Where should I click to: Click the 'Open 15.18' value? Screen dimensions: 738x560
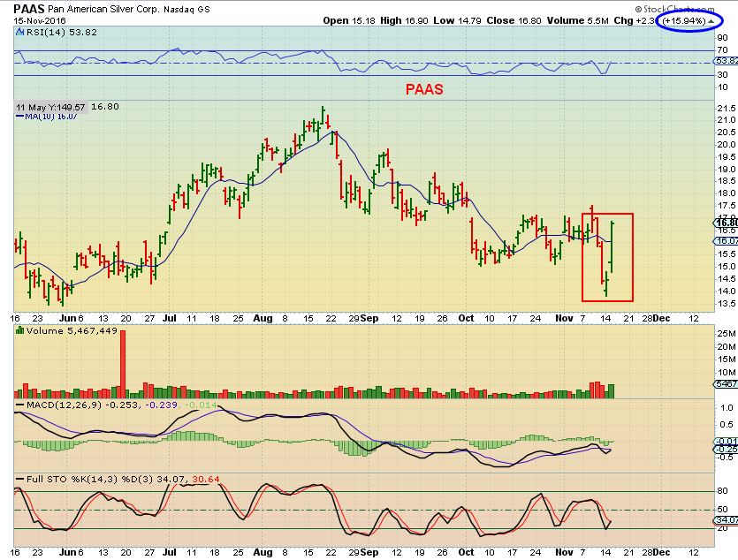(x=349, y=20)
